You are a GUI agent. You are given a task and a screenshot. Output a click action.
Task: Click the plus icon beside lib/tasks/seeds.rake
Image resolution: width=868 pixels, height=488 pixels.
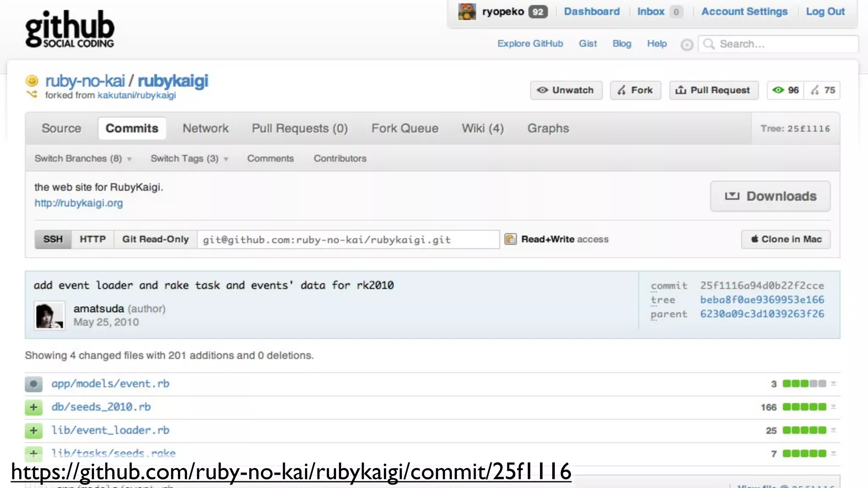[x=33, y=453]
